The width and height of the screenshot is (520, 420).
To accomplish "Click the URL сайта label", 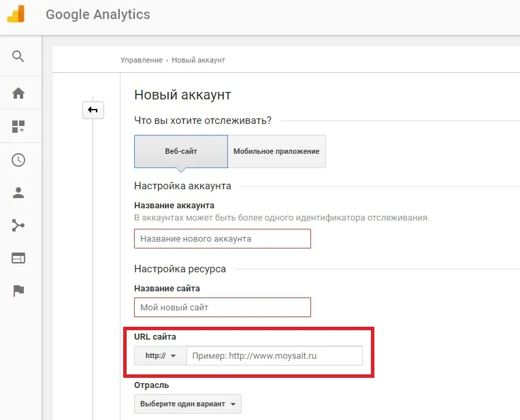I will tap(155, 337).
